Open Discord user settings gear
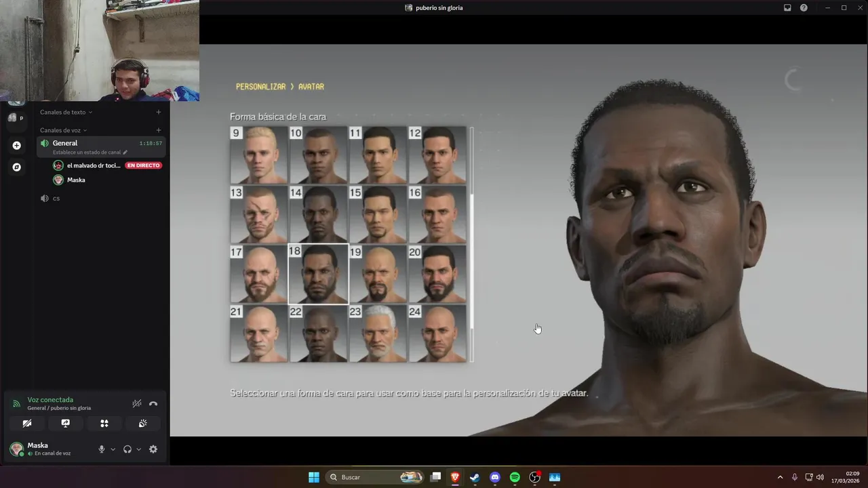 pos(153,449)
